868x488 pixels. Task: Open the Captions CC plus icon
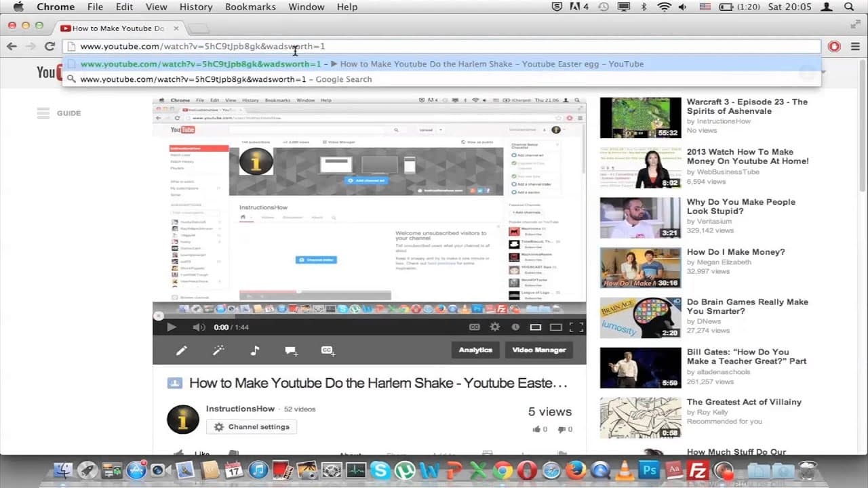[328, 350]
